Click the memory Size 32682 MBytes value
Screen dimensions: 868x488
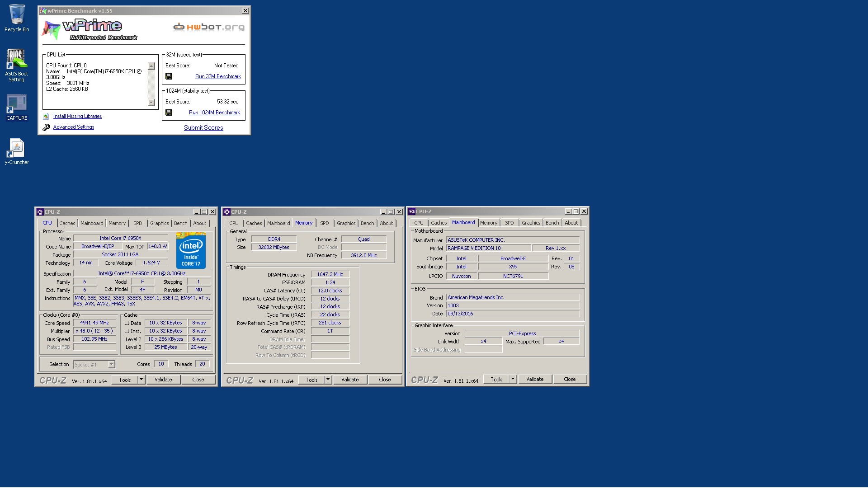[274, 247]
